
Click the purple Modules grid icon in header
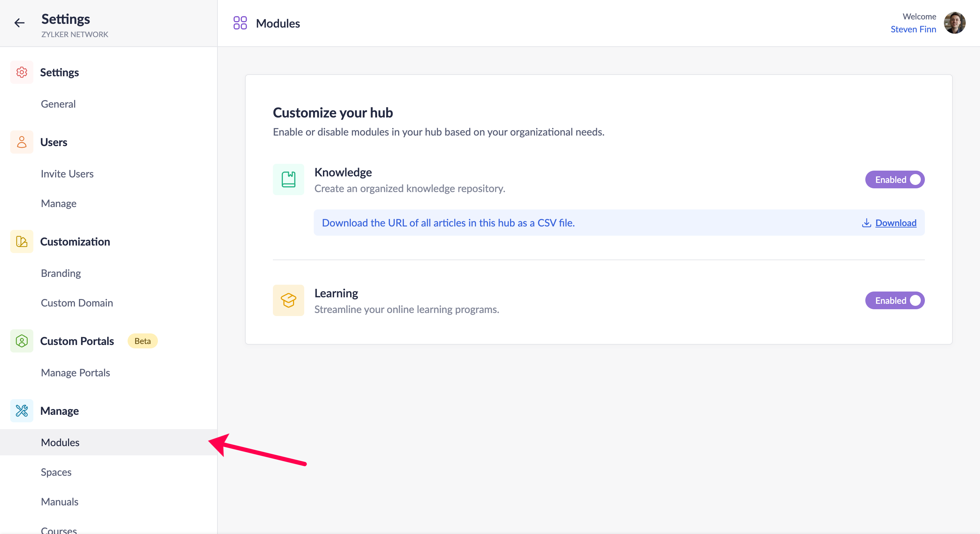tap(240, 23)
